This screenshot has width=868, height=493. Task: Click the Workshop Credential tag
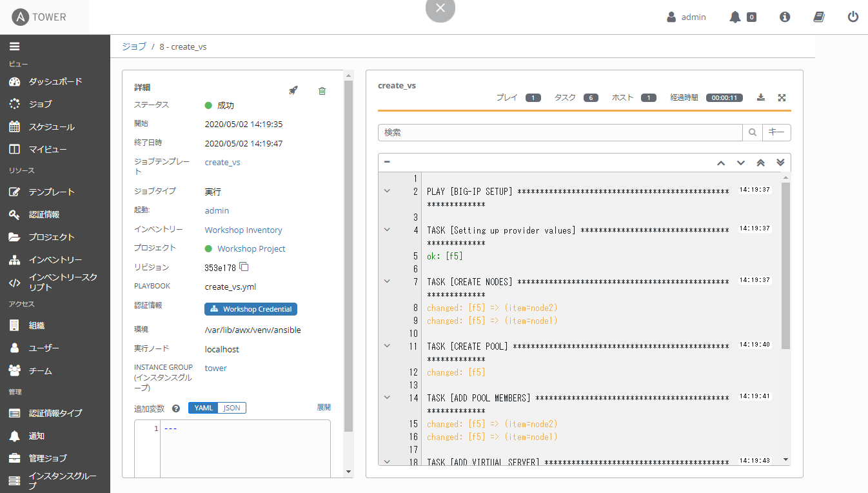pyautogui.click(x=251, y=309)
